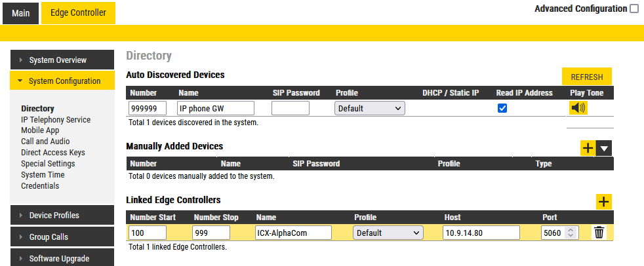The image size is (644, 266).
Task: Switch to the Main tab
Action: [20, 13]
